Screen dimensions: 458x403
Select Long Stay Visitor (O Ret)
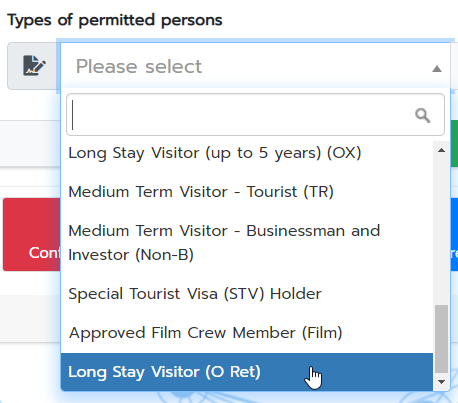pyautogui.click(x=247, y=372)
